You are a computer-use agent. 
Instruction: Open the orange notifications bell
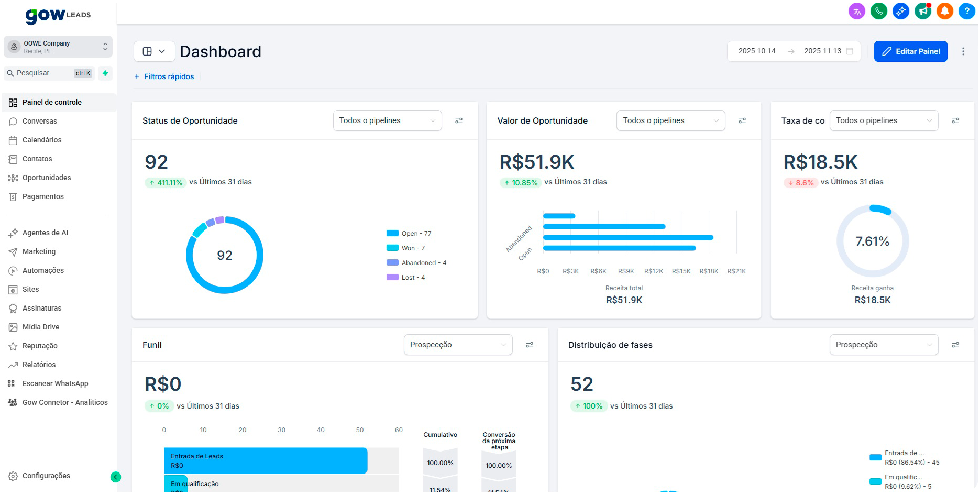tap(944, 11)
